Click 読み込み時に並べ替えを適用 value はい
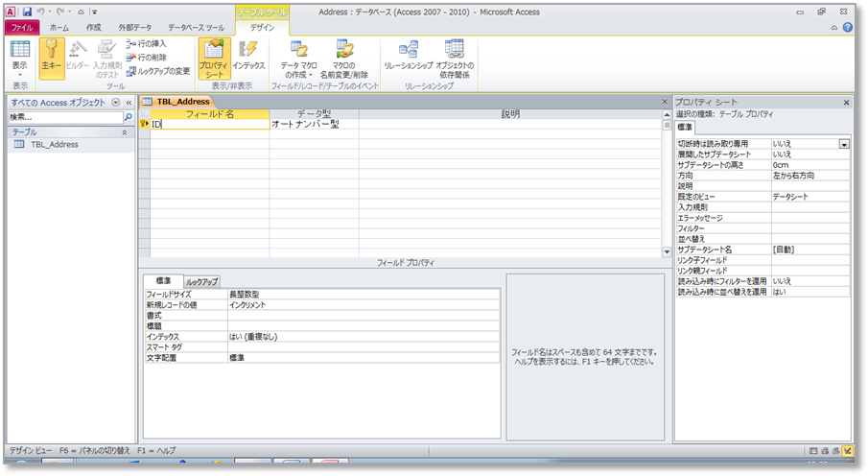This screenshot has height=476, width=868. click(x=810, y=292)
